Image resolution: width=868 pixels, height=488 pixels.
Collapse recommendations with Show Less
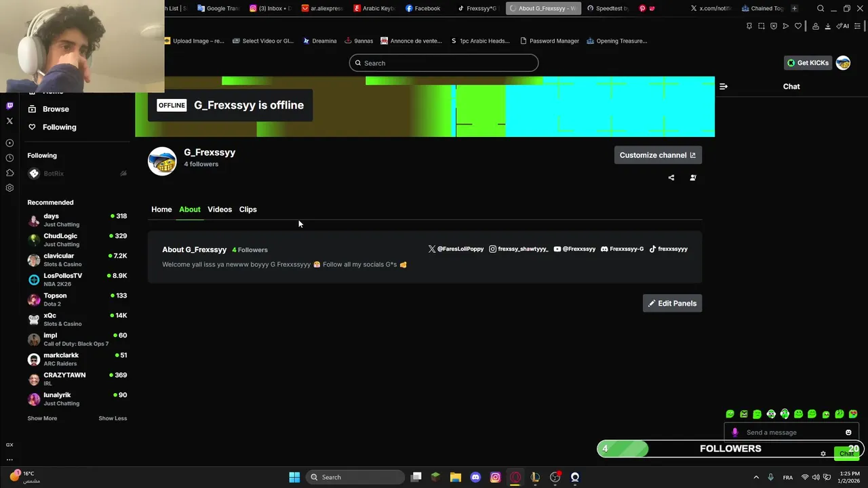tap(113, 418)
